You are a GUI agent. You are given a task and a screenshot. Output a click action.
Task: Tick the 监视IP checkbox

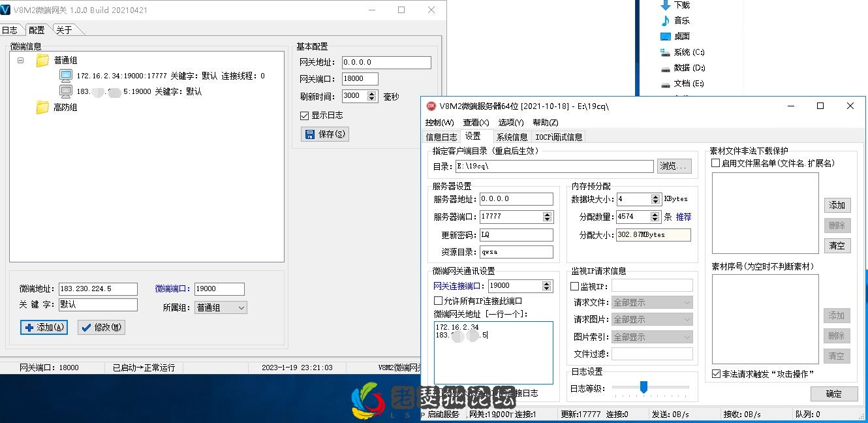point(575,286)
